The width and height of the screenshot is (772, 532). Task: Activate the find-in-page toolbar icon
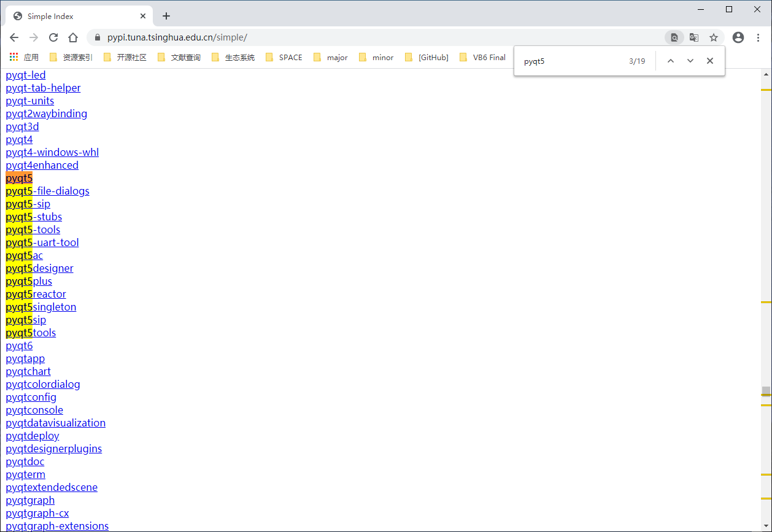tap(674, 37)
